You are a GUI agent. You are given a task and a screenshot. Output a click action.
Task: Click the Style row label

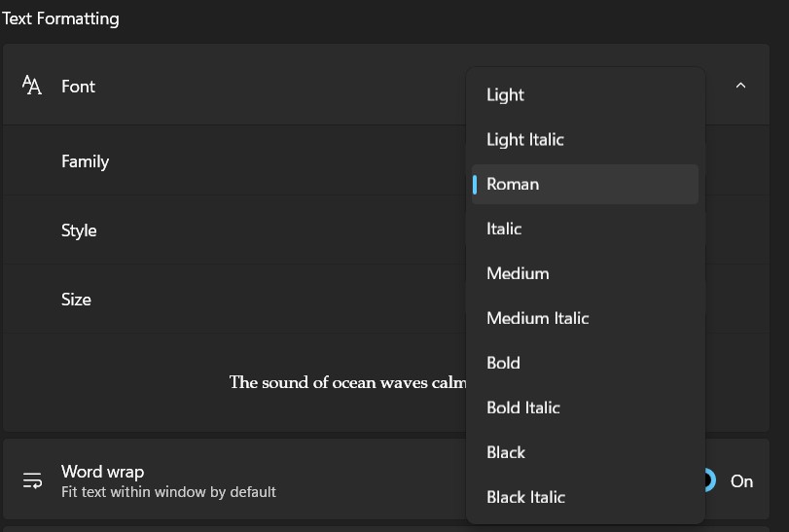point(79,231)
